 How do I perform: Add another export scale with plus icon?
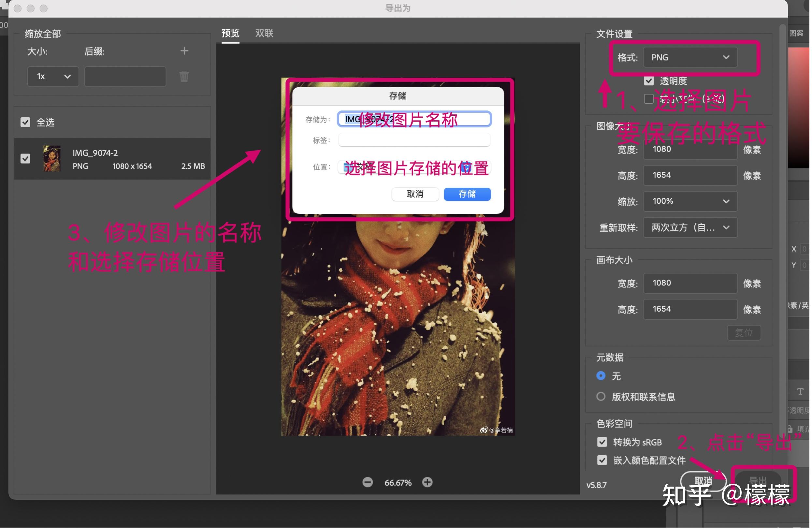pos(184,51)
